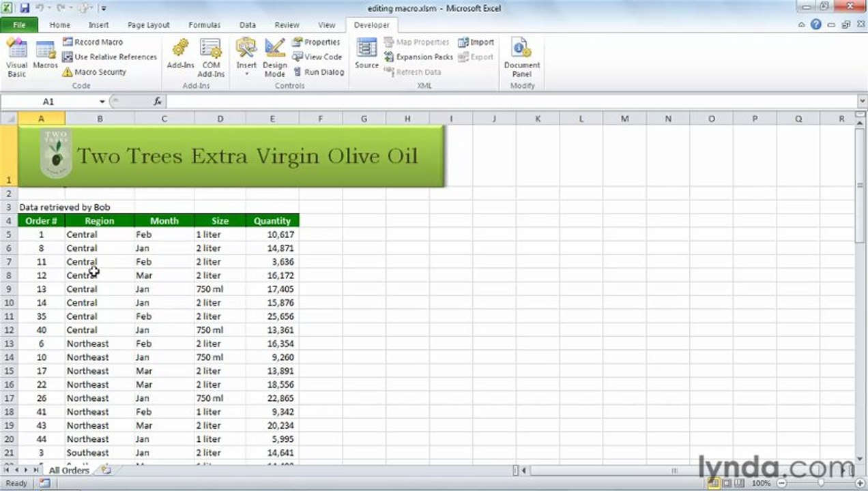
Task: Click the Insert Function fx button
Action: [x=158, y=102]
